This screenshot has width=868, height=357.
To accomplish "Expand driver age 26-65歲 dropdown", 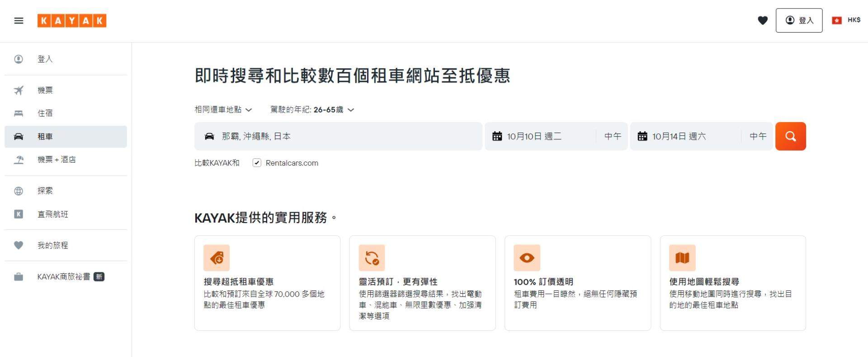I will (312, 109).
